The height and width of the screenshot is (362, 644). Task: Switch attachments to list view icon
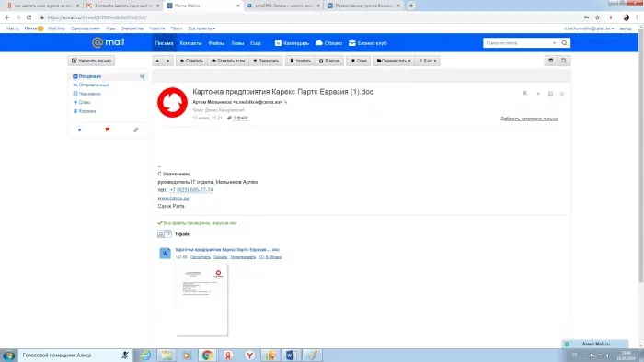[x=161, y=234]
